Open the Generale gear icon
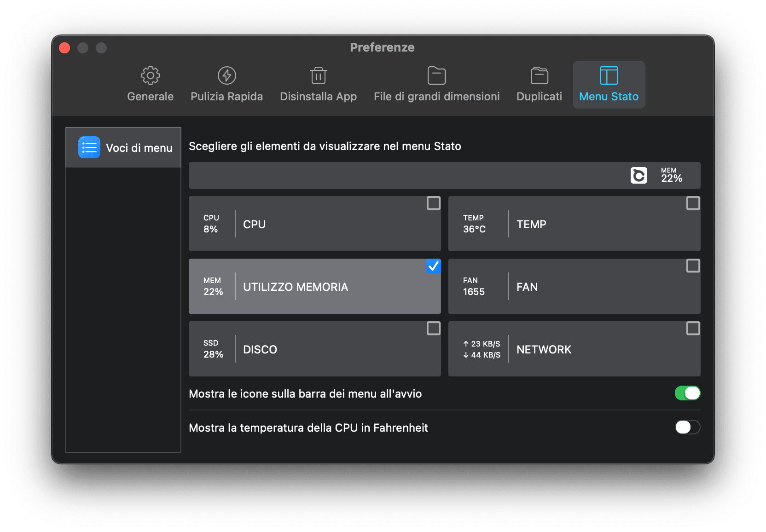The image size is (766, 532). pyautogui.click(x=150, y=75)
